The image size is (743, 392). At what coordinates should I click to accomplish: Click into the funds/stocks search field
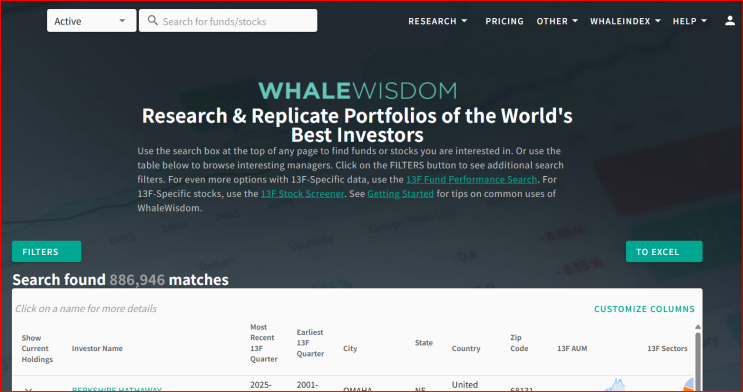(x=228, y=21)
